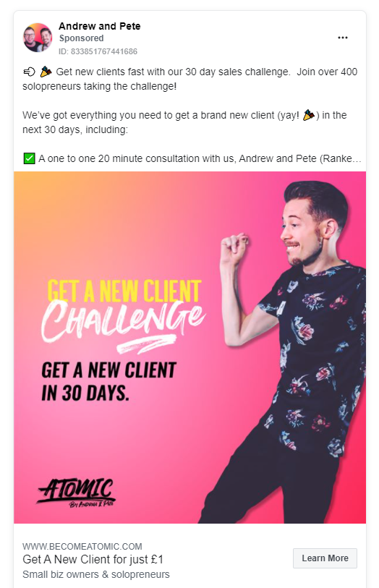Screen dimensions: 379x588
Task: Click 'GET A NEW CLIENT IN 30 DAYS' text on image
Action: pos(108,381)
